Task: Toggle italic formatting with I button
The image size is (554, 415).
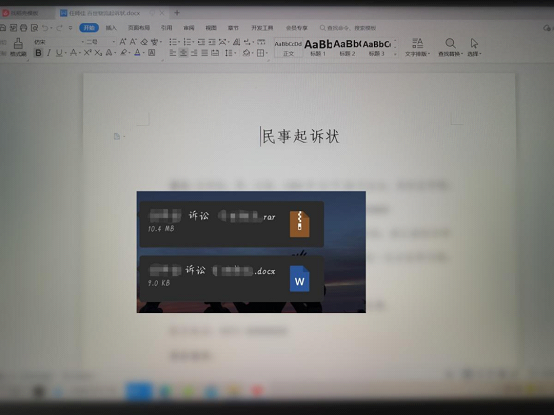Action: click(49, 53)
